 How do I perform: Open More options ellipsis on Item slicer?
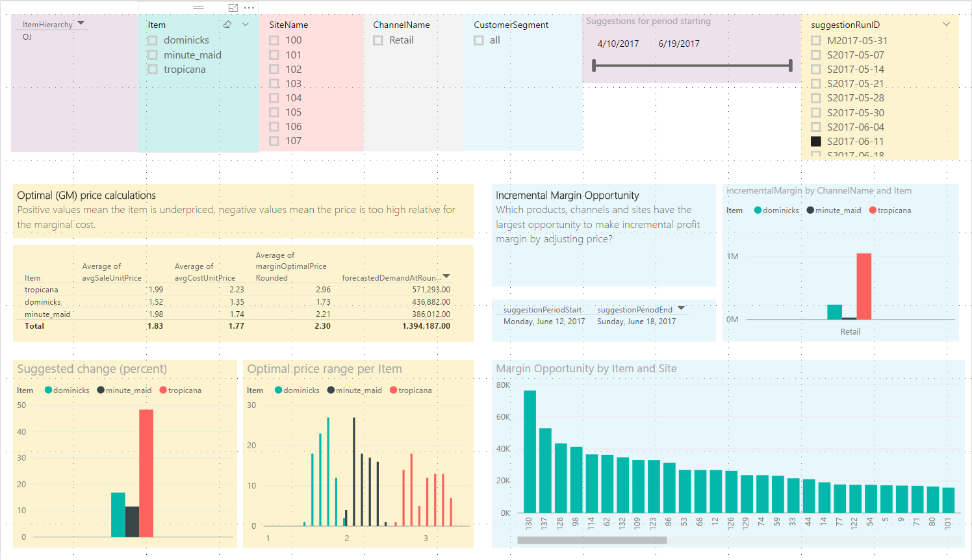pyautogui.click(x=249, y=8)
